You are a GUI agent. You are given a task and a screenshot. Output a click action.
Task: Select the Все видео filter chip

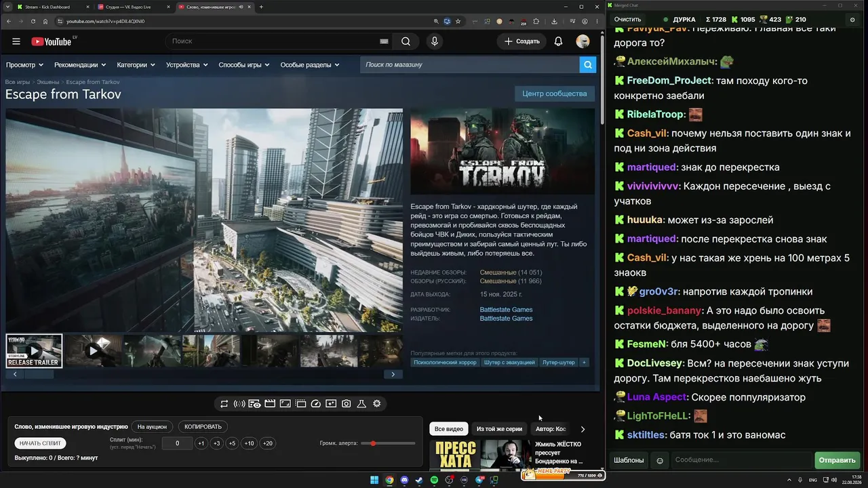(449, 429)
